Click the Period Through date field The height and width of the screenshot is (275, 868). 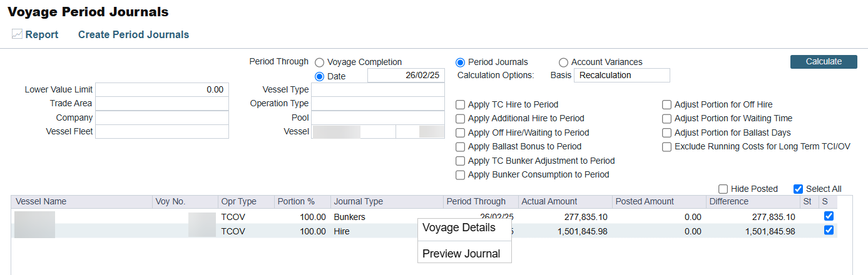[406, 76]
